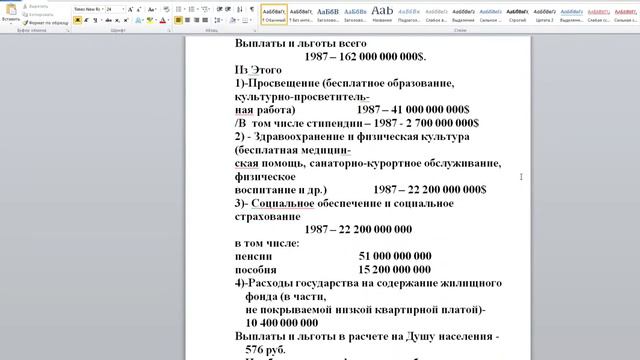Toggle Show paragraph marks (¶)
The width and height of the screenshot is (640, 360).
click(251, 9)
